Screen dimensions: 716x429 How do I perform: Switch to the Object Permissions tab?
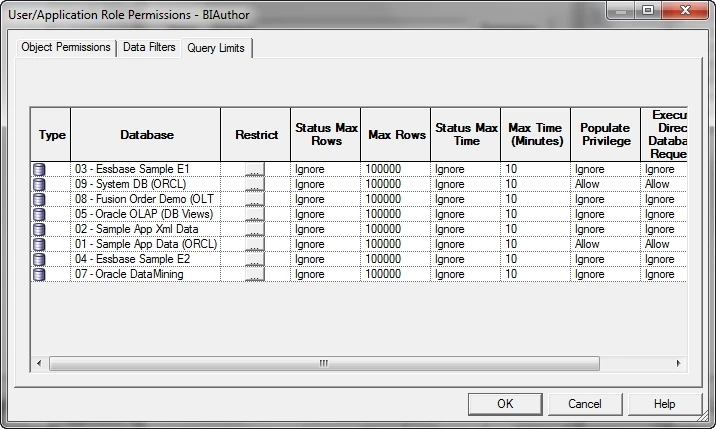(x=66, y=48)
